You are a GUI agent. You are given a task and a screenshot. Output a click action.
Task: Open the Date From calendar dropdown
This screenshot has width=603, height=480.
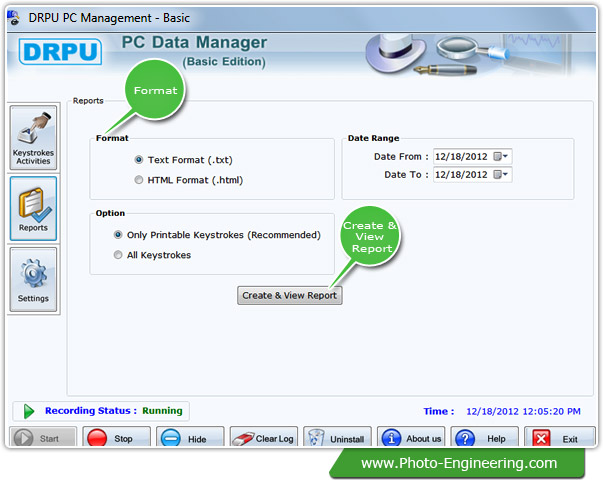[501, 157]
